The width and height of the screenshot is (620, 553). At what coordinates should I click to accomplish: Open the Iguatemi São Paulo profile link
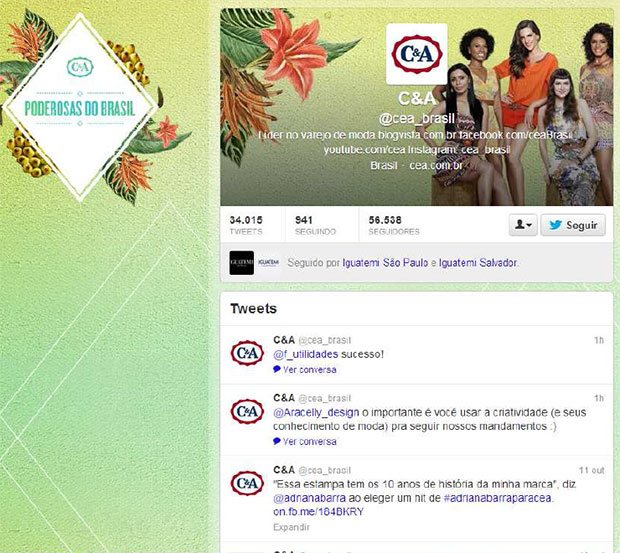click(385, 263)
